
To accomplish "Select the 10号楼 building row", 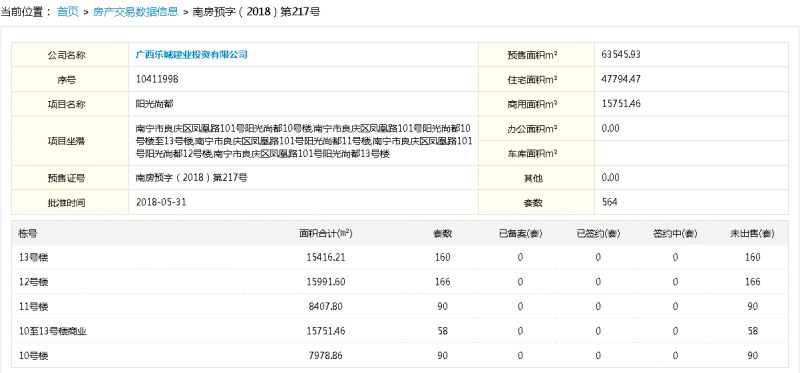I will click(400, 355).
